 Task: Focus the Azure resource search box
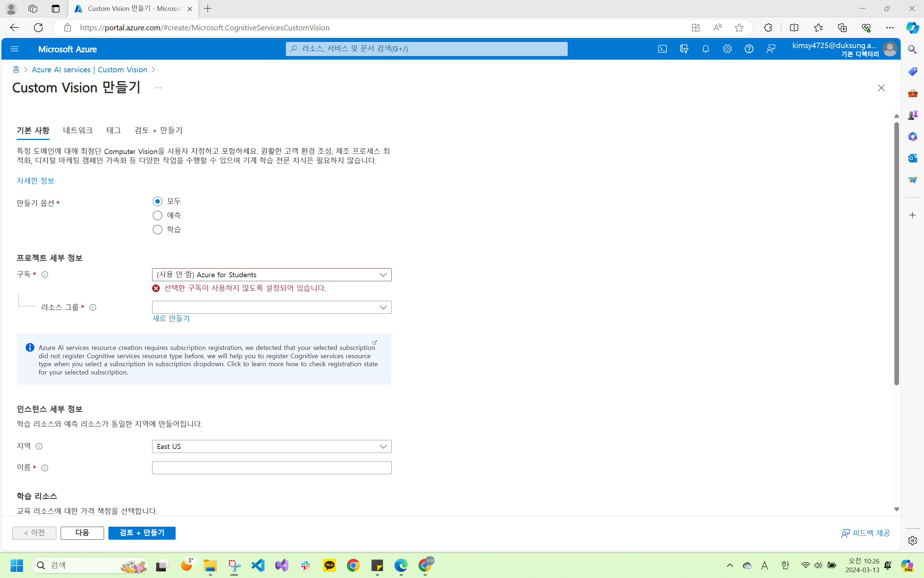pos(426,49)
